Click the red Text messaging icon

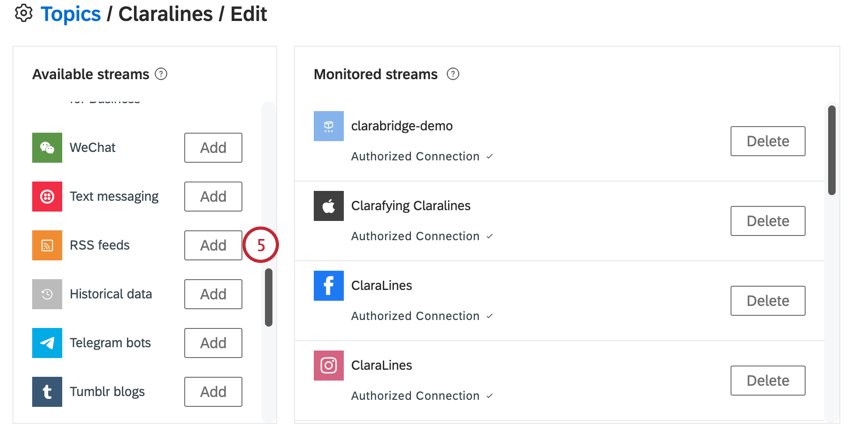click(x=47, y=196)
